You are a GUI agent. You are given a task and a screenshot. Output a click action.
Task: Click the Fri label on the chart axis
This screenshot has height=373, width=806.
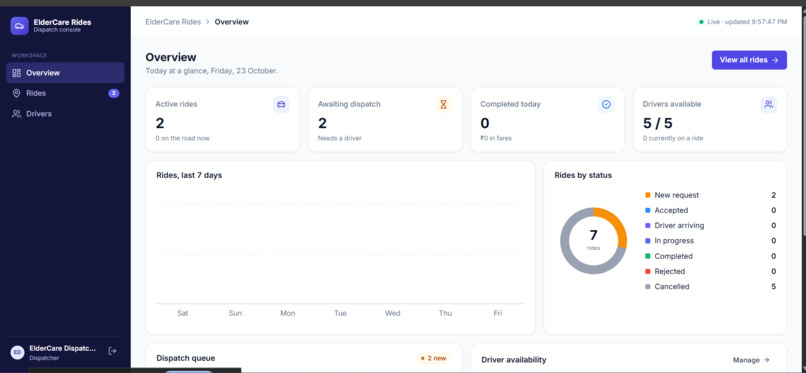pos(498,313)
